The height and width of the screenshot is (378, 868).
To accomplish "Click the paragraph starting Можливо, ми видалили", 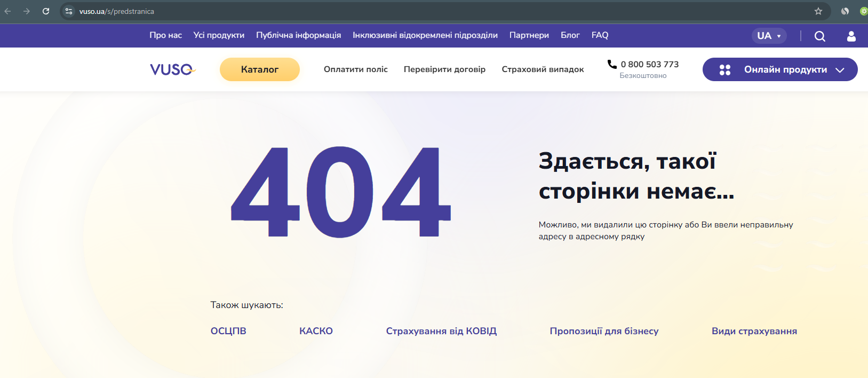I will pos(666,231).
